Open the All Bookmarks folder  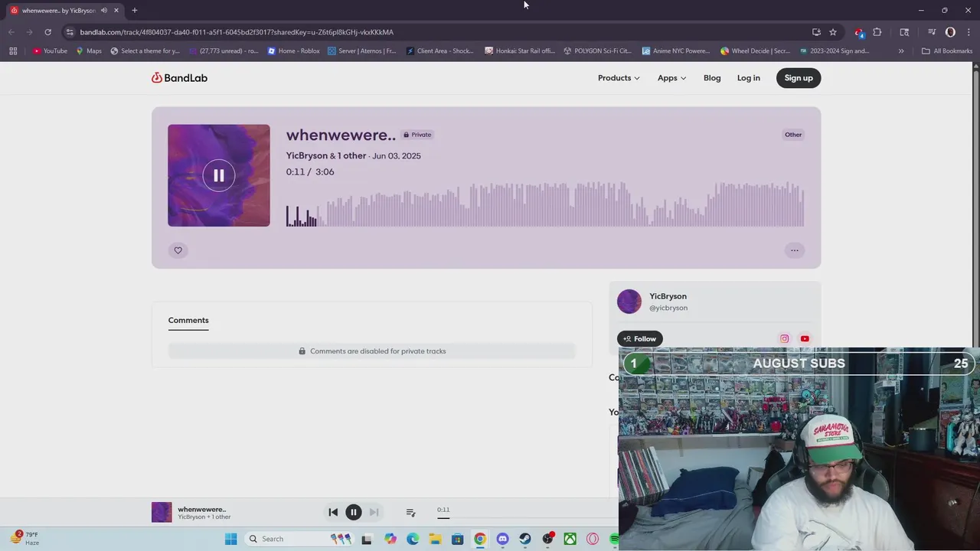947,51
